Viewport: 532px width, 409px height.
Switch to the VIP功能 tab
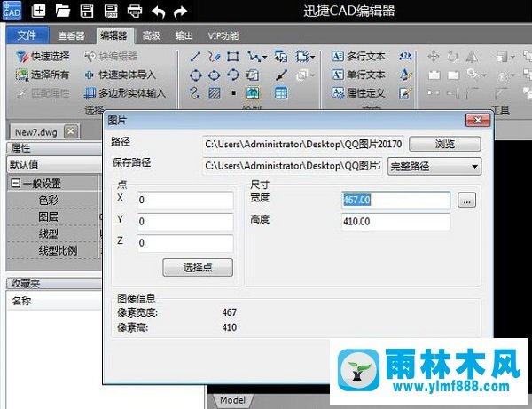[223, 35]
